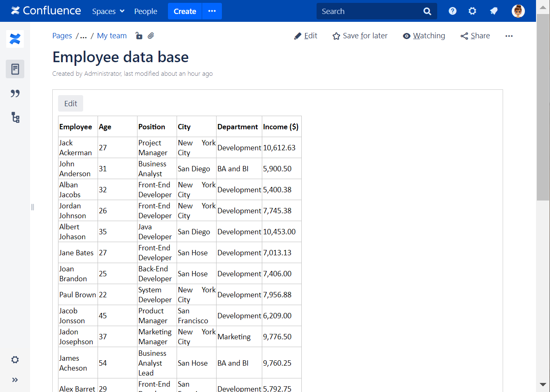Open the Spaces dropdown menu
The height and width of the screenshot is (392, 550).
coord(108,11)
